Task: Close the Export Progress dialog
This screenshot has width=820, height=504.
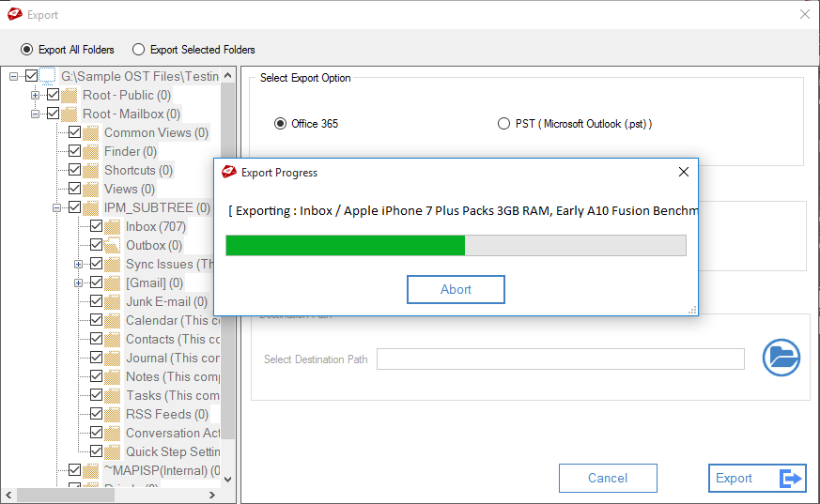Action: 684,172
